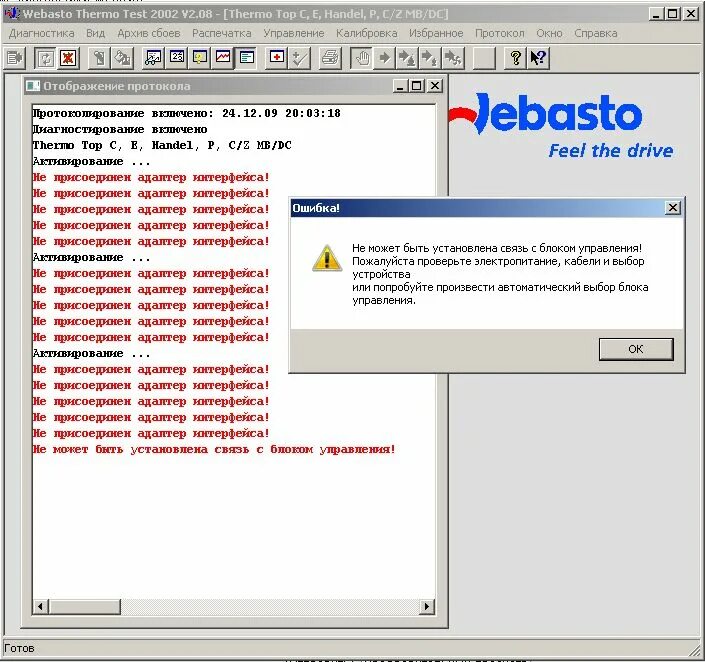Click the Отображение протокола window title icon
The height and width of the screenshot is (662, 705).
coord(33,85)
